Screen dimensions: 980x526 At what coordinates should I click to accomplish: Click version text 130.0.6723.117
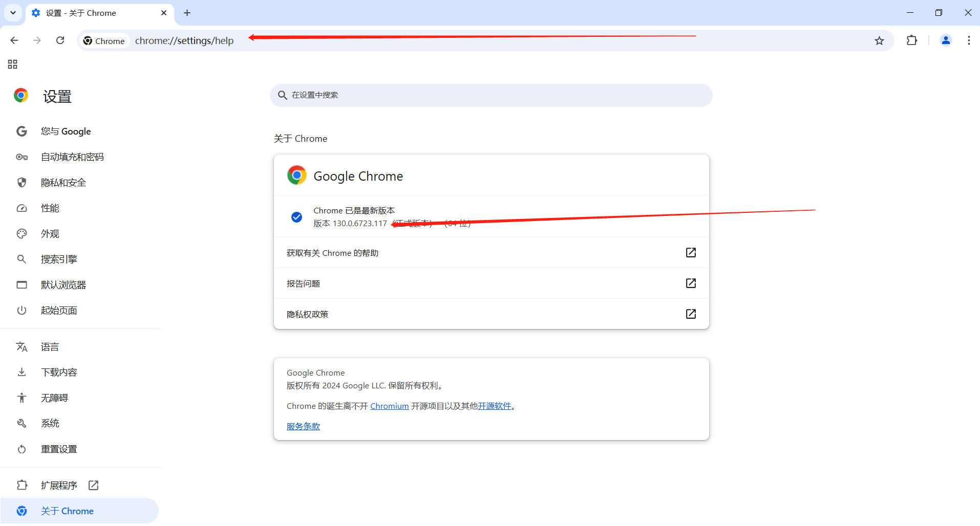(x=360, y=224)
